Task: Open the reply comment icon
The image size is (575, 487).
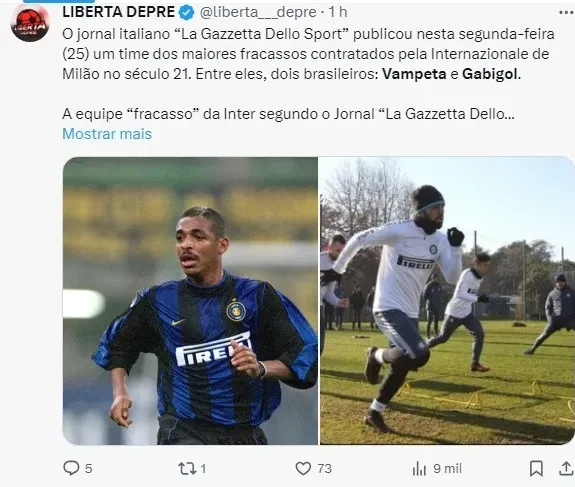Action: [71, 468]
